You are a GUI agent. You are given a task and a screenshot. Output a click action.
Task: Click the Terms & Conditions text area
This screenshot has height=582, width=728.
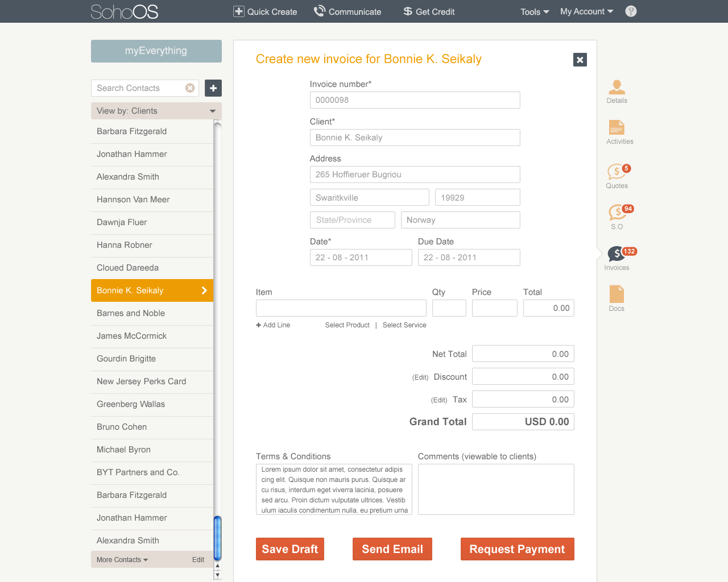pos(334,489)
